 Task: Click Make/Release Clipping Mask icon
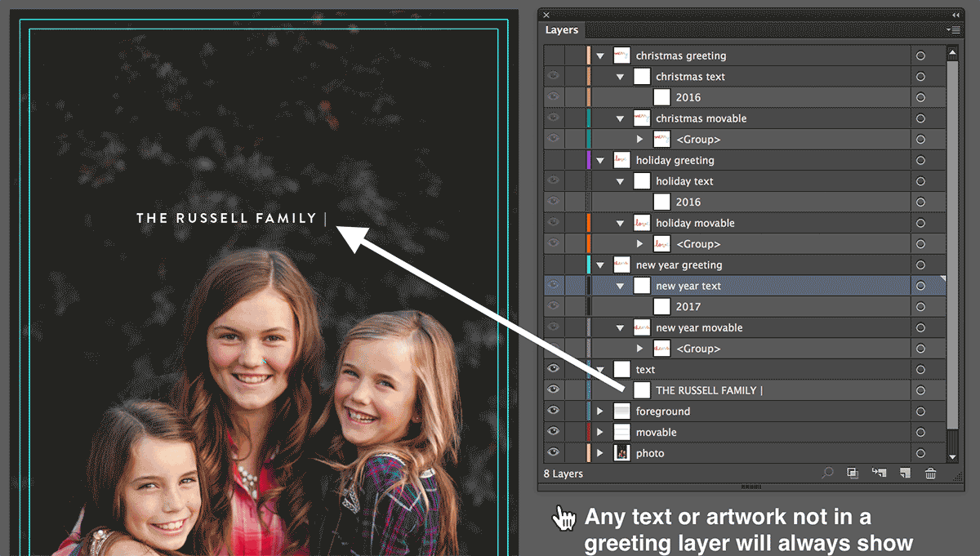click(853, 473)
